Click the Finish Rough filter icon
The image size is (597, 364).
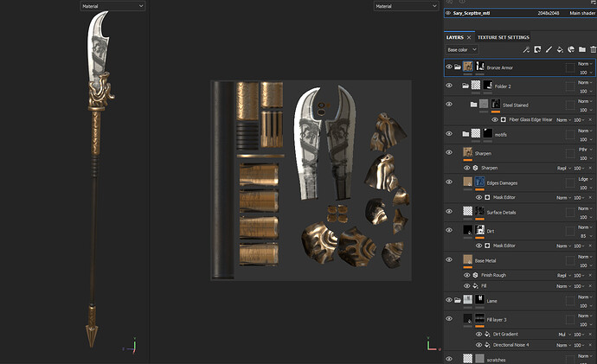(475, 275)
